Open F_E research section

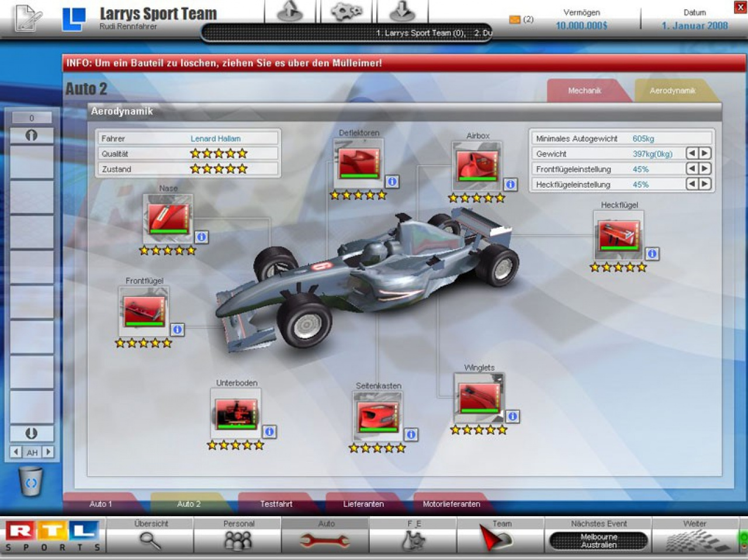tap(413, 535)
